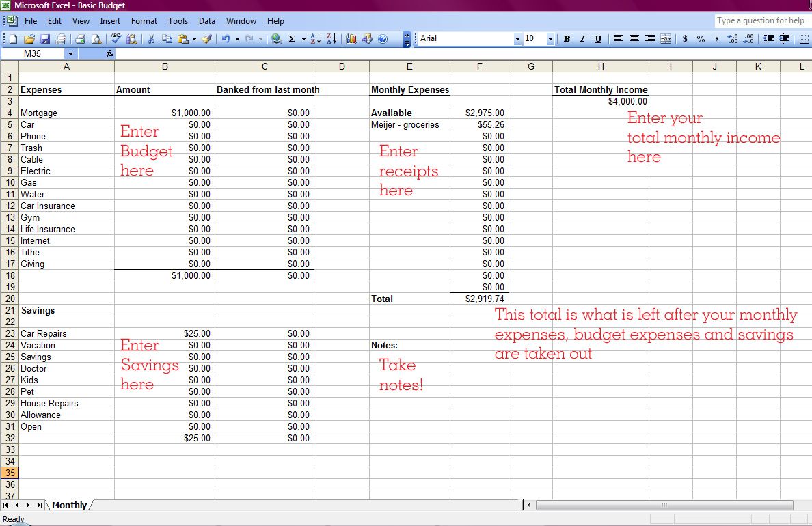812x526 pixels.
Task: Launch the Chart Wizard icon
Action: (x=351, y=39)
